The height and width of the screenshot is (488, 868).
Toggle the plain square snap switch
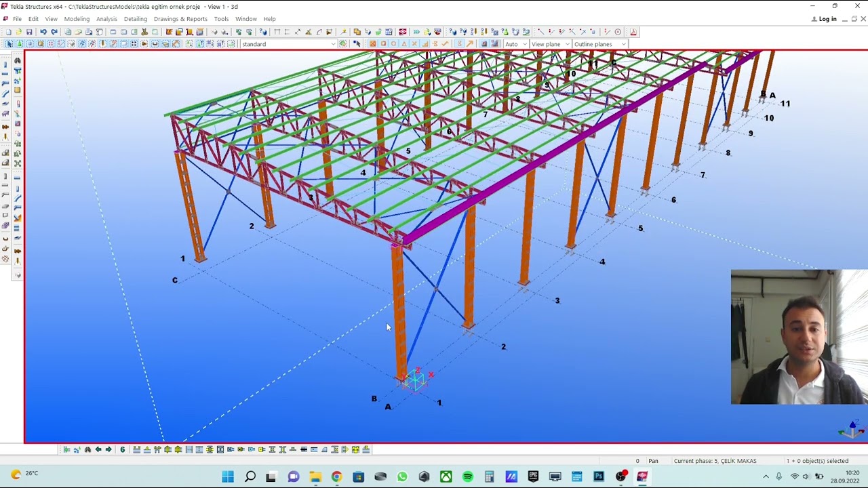click(383, 44)
